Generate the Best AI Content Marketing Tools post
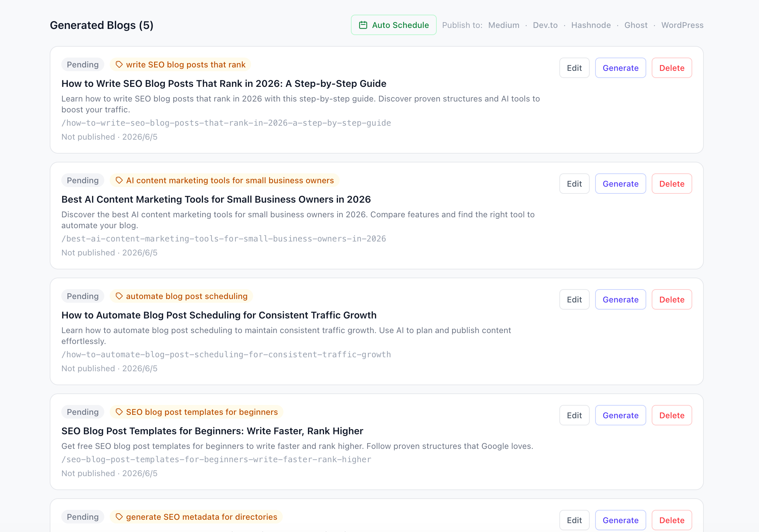The image size is (759, 532). coord(620,184)
